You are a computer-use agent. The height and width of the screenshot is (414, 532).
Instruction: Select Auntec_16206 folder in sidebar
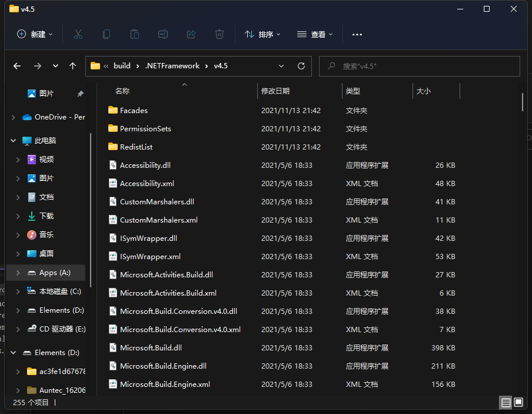[56, 390]
